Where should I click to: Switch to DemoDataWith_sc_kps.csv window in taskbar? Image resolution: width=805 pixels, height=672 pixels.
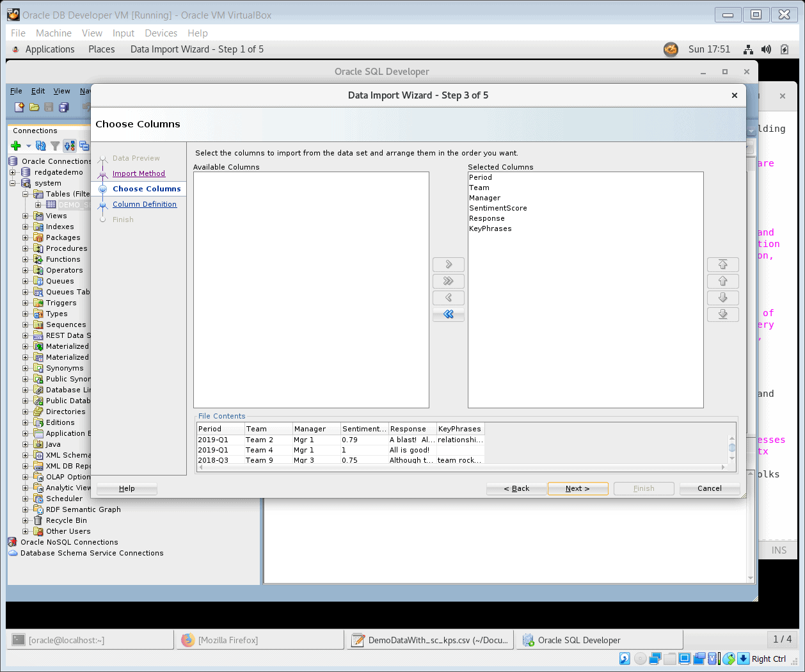click(430, 640)
